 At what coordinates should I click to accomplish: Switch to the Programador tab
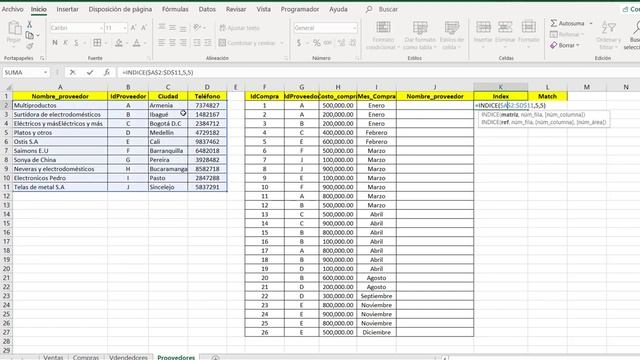pos(300,9)
